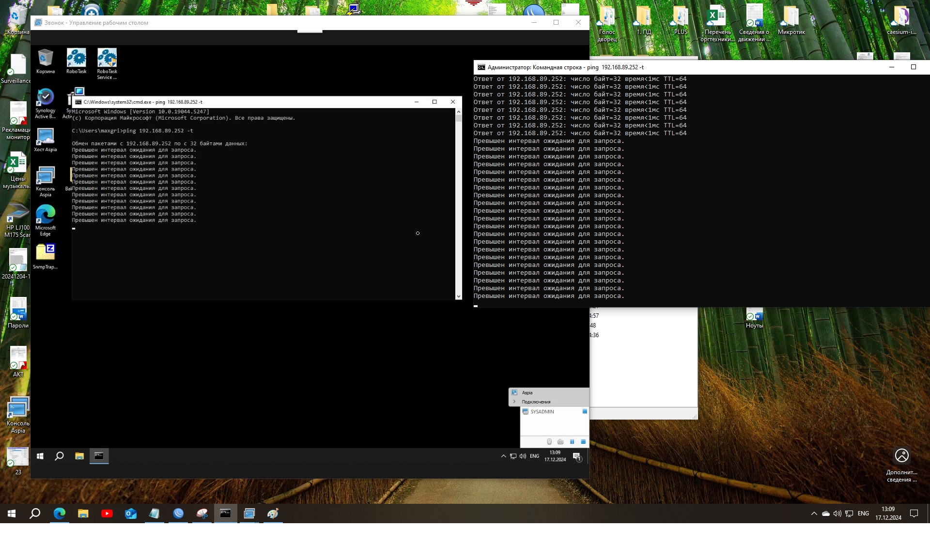Image resolution: width=930 pixels, height=560 pixels.
Task: Open Paint on local taskbar
Action: [x=273, y=513]
